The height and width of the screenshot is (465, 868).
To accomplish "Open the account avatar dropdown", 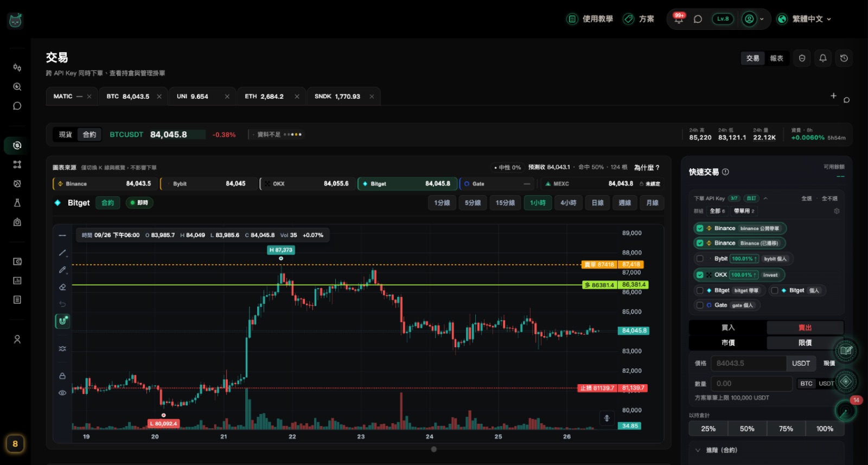I will (x=754, y=19).
